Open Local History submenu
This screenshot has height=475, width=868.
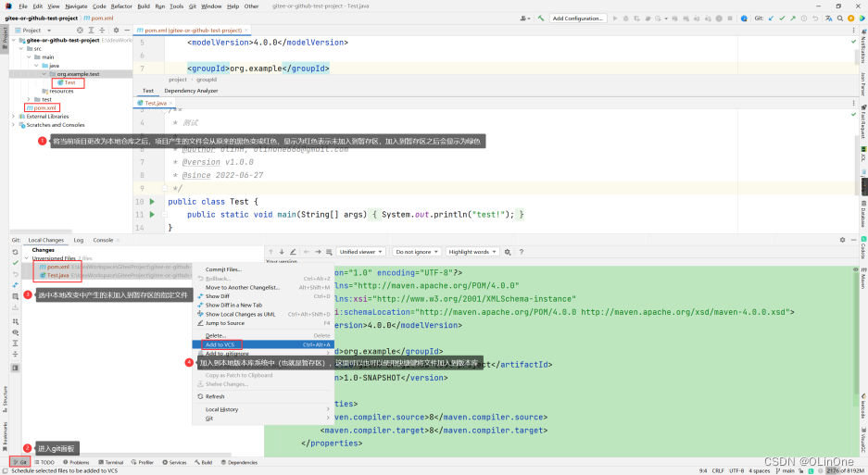(x=263, y=409)
